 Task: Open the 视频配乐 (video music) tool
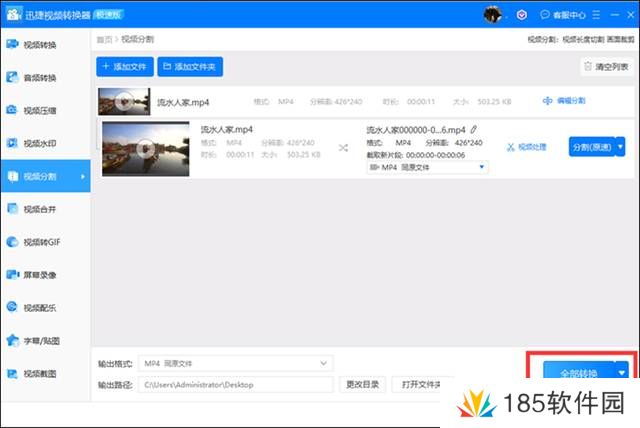(40, 307)
